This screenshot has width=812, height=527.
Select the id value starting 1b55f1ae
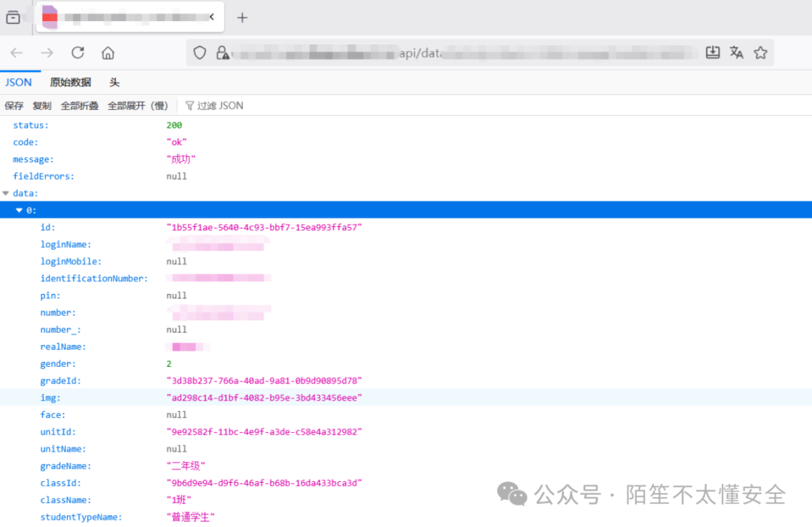(264, 227)
